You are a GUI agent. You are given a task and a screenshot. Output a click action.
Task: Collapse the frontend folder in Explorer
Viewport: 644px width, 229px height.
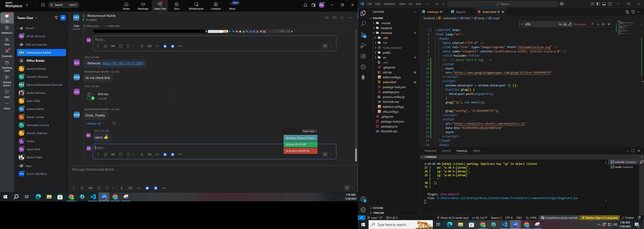[x=374, y=33]
